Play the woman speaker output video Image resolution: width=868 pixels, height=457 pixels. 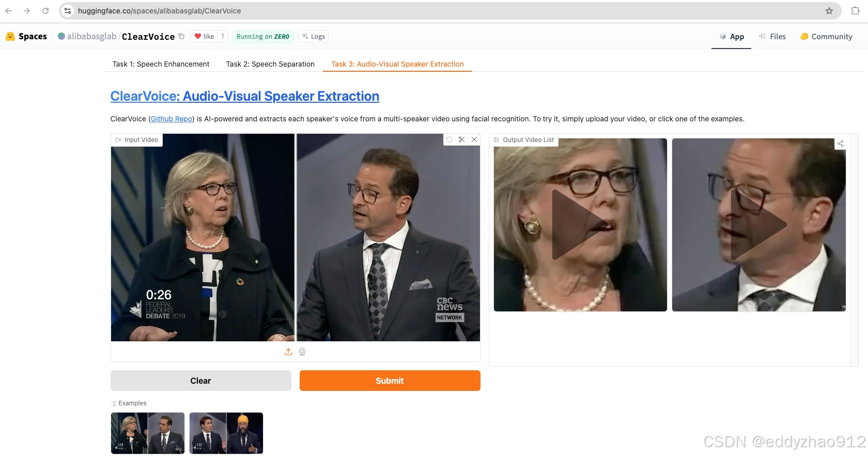click(580, 225)
